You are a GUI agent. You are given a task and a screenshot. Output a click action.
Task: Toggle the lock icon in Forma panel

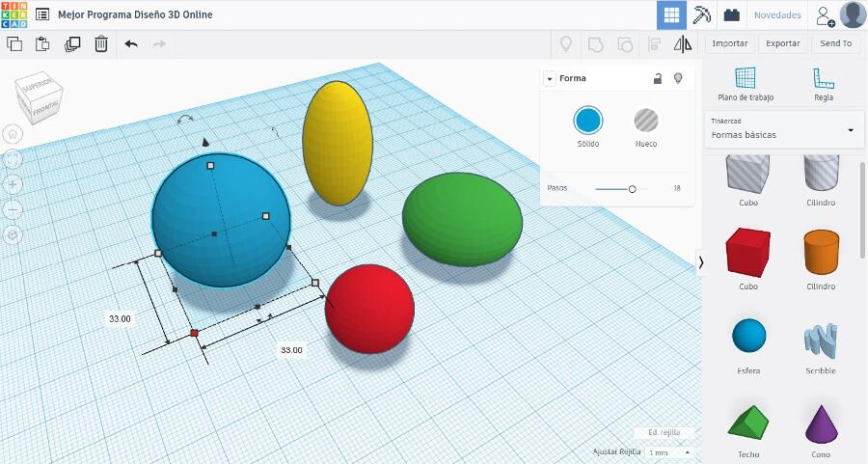[x=658, y=78]
